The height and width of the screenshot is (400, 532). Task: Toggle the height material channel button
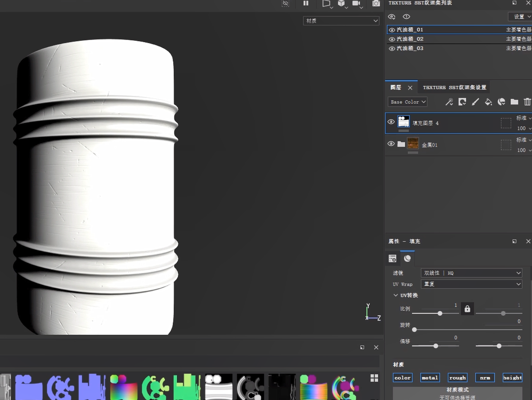click(x=512, y=377)
